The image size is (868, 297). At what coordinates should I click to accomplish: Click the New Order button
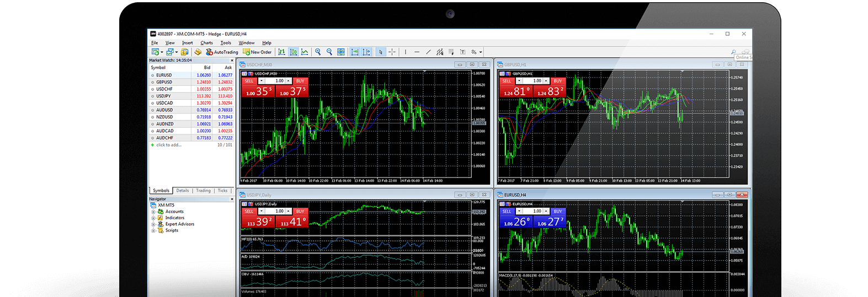coord(257,52)
